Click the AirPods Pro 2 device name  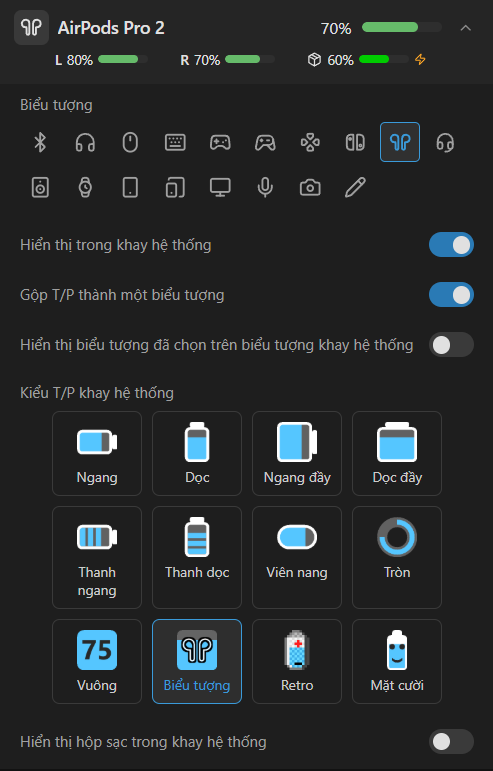tap(111, 28)
